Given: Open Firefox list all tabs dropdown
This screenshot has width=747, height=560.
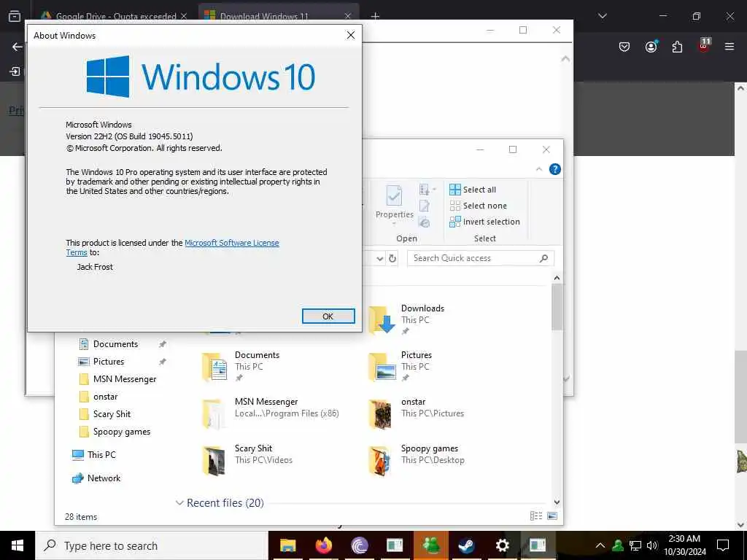Looking at the screenshot, I should 602,16.
